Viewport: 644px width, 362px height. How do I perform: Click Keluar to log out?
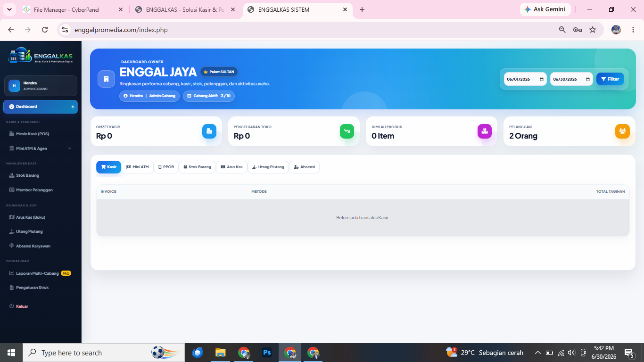tap(41, 306)
